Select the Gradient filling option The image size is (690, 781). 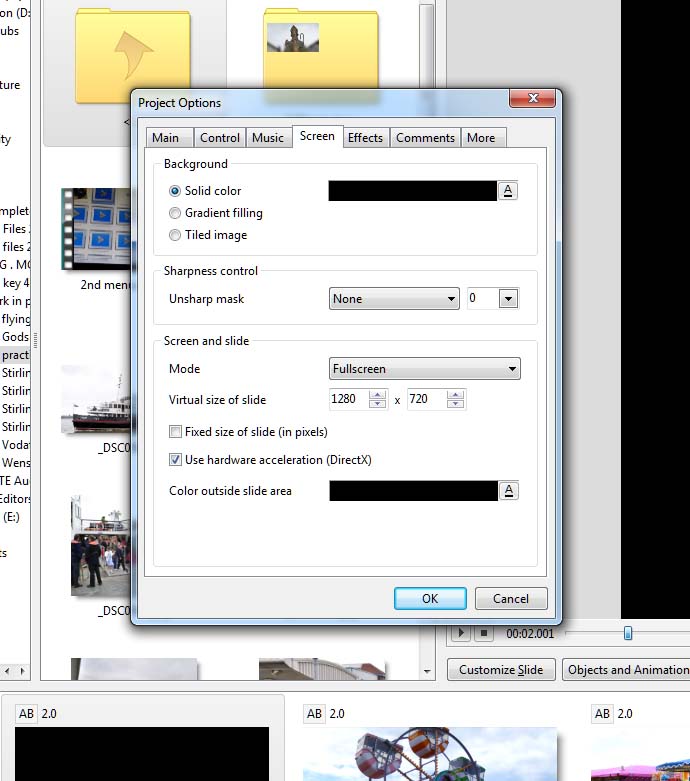(x=175, y=213)
